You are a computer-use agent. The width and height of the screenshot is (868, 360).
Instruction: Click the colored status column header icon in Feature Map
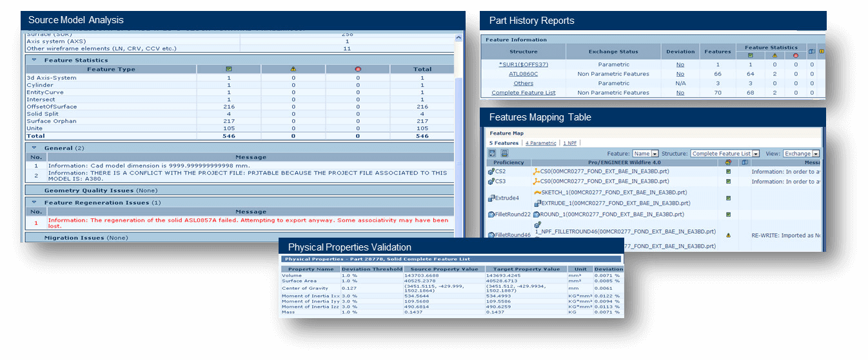[728, 162]
